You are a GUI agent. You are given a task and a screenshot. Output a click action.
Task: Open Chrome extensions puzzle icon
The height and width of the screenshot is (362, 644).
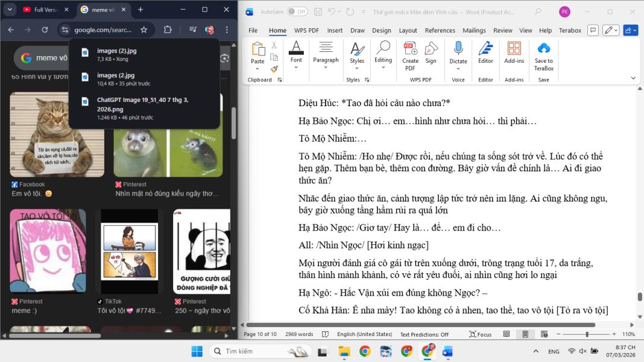pyautogui.click(x=168, y=30)
